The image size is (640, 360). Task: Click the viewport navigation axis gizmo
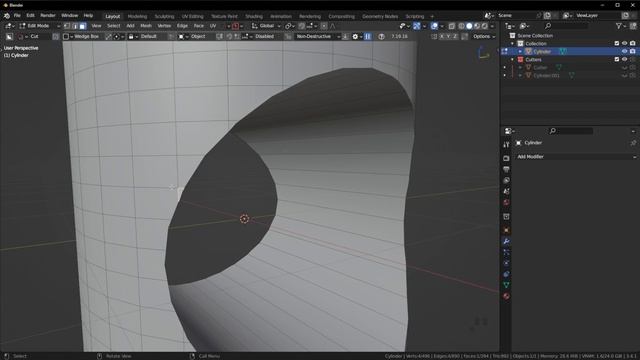tap(484, 53)
